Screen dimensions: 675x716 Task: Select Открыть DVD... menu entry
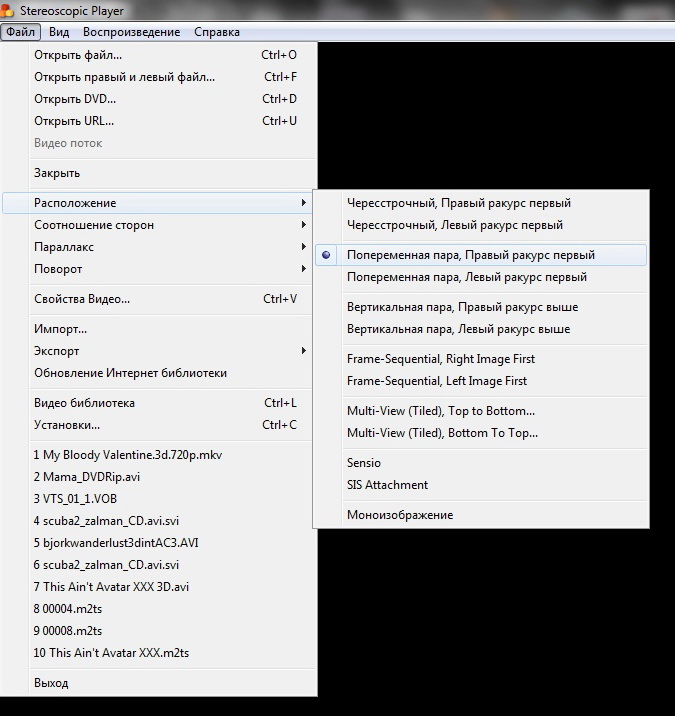(159, 99)
